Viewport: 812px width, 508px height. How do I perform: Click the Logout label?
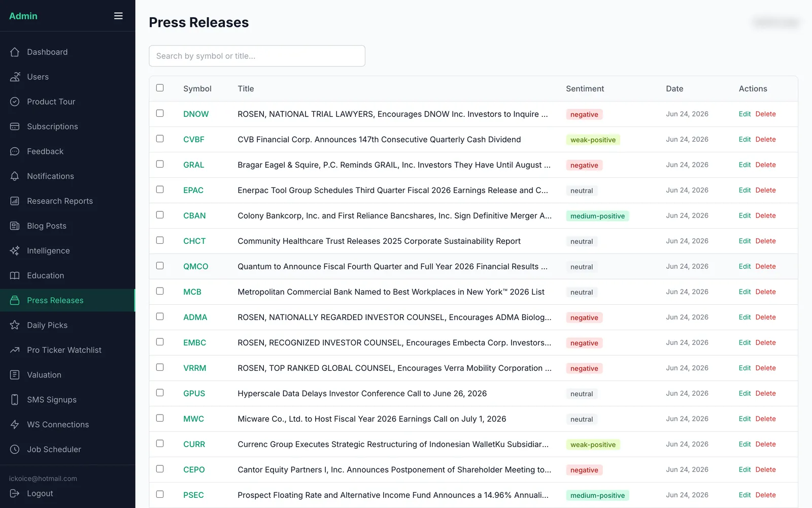pyautogui.click(x=40, y=493)
